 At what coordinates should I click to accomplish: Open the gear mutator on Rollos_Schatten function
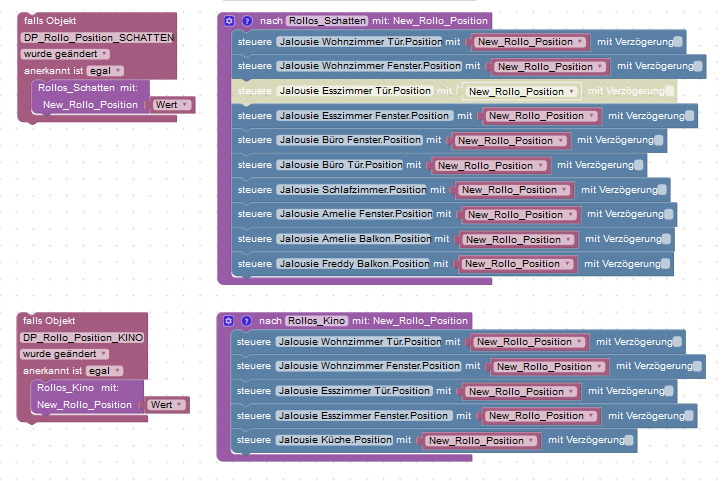click(x=229, y=21)
